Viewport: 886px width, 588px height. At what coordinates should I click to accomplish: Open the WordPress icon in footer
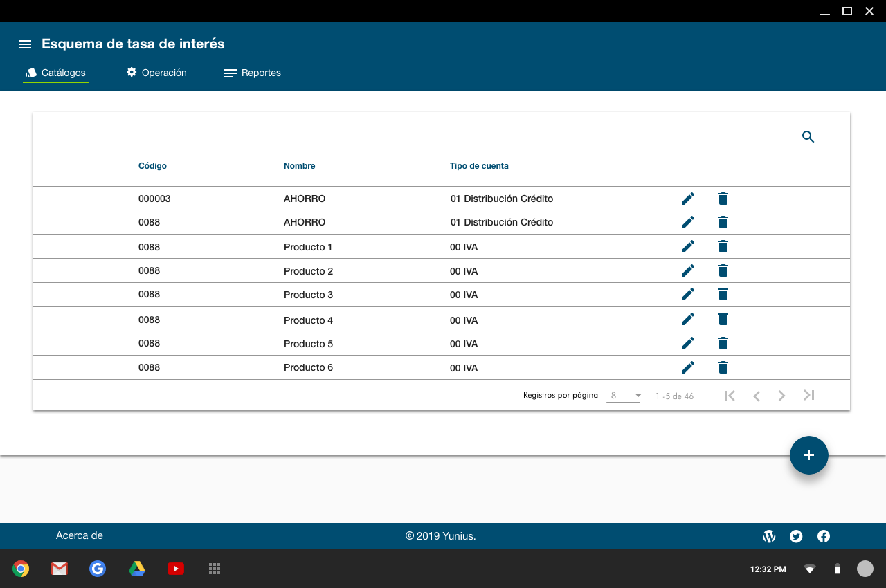[768, 536]
